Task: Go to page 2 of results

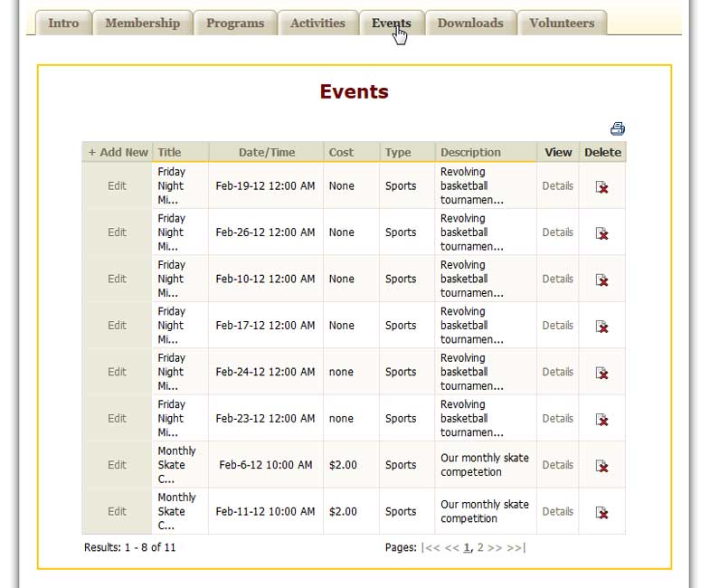Action: [x=480, y=547]
